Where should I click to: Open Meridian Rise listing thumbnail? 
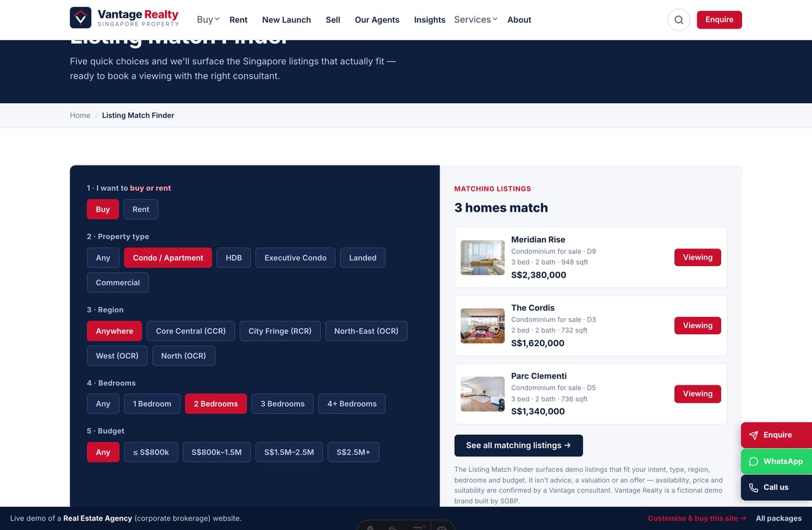click(x=483, y=257)
